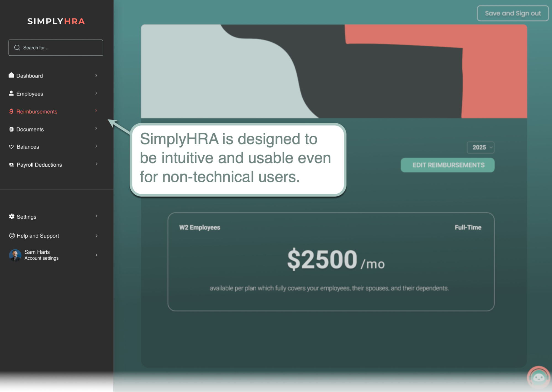Open the Balances menu item
The height and width of the screenshot is (392, 552).
pos(28,147)
